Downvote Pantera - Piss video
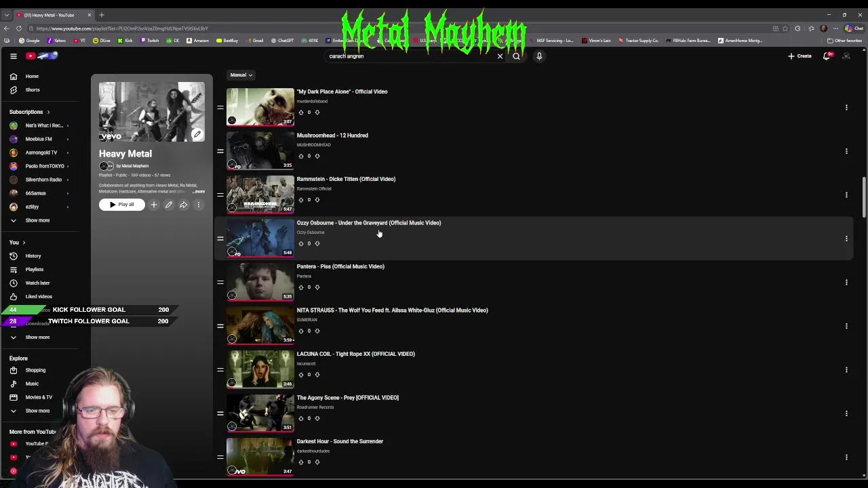Viewport: 868px width, 488px height. click(x=317, y=287)
